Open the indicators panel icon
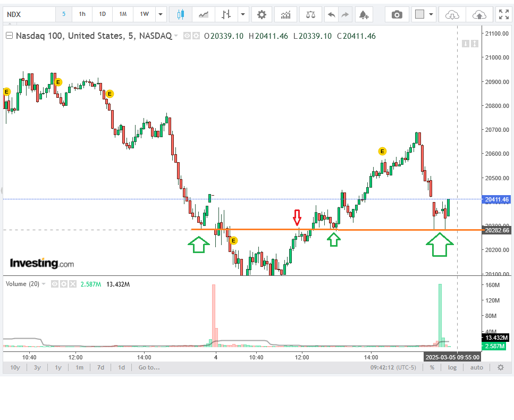This screenshot has width=514, height=420. click(x=286, y=14)
